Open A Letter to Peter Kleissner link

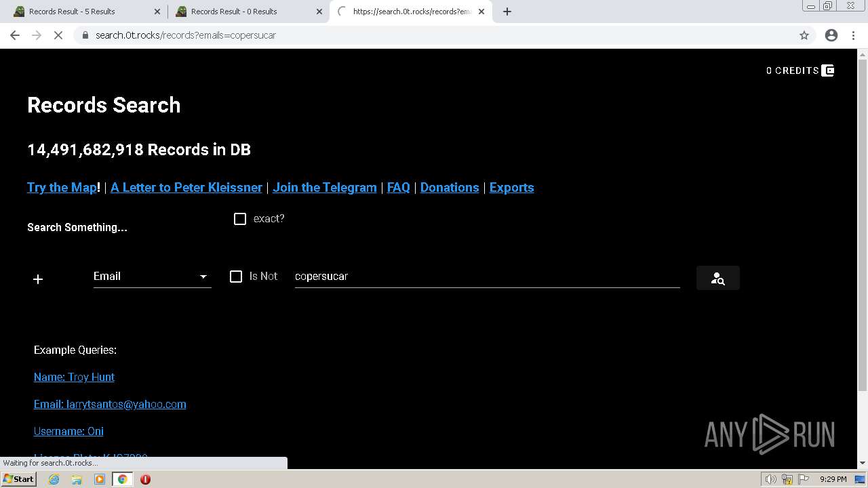pyautogui.click(x=186, y=188)
